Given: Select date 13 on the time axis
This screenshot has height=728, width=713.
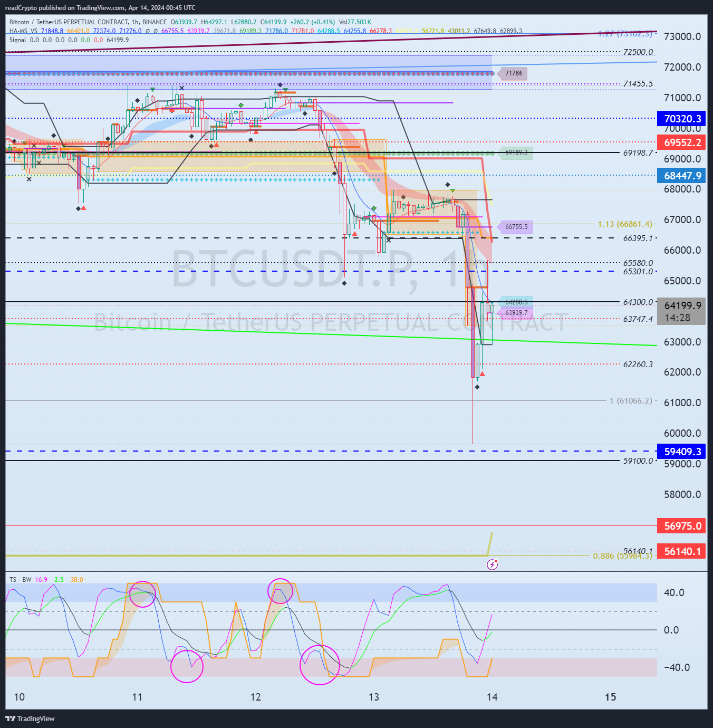Looking at the screenshot, I should click(x=374, y=697).
